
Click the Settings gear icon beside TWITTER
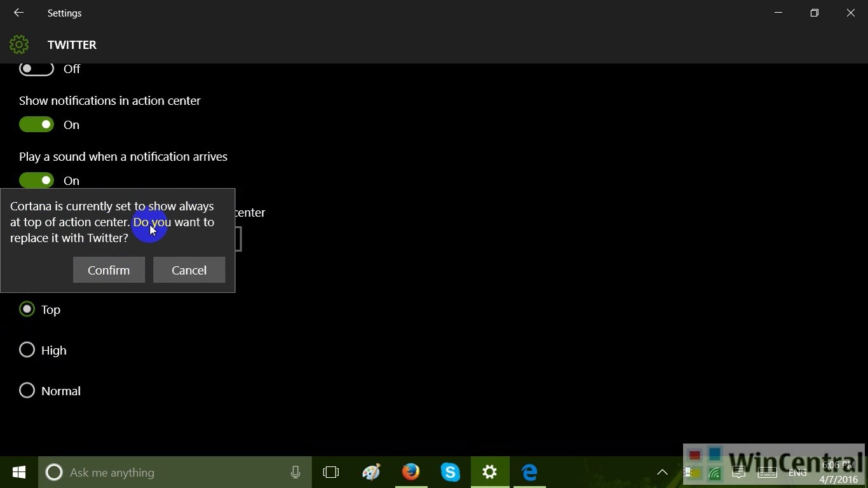point(19,44)
